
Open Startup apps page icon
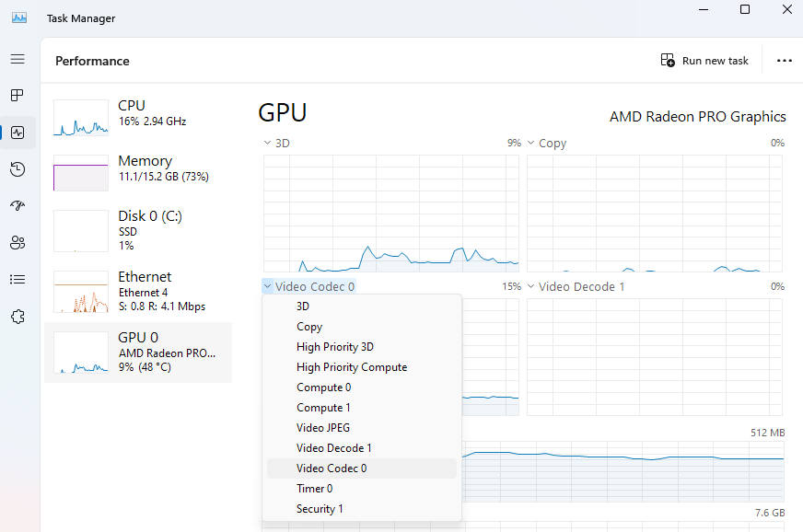click(x=17, y=206)
